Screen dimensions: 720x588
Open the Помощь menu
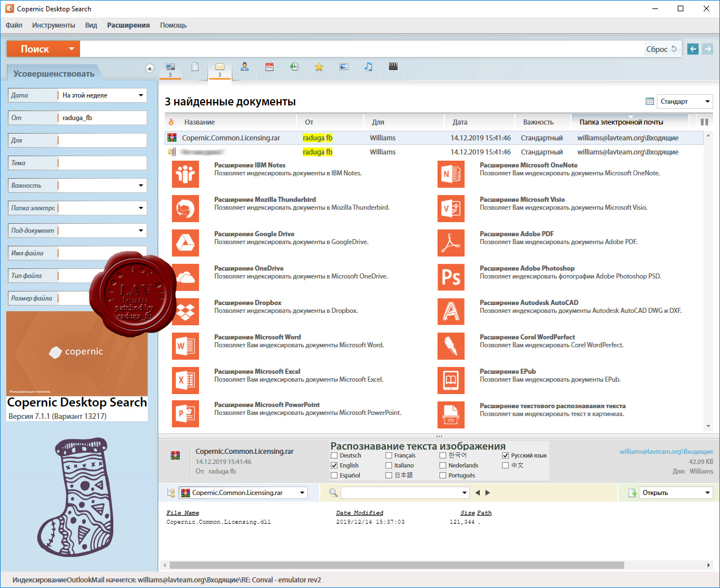point(173,25)
